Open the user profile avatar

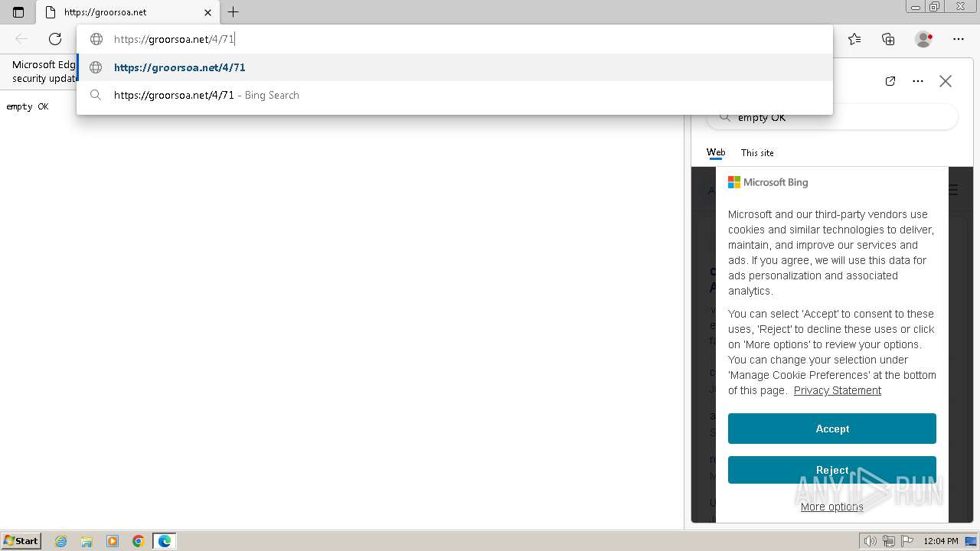pyautogui.click(x=924, y=39)
